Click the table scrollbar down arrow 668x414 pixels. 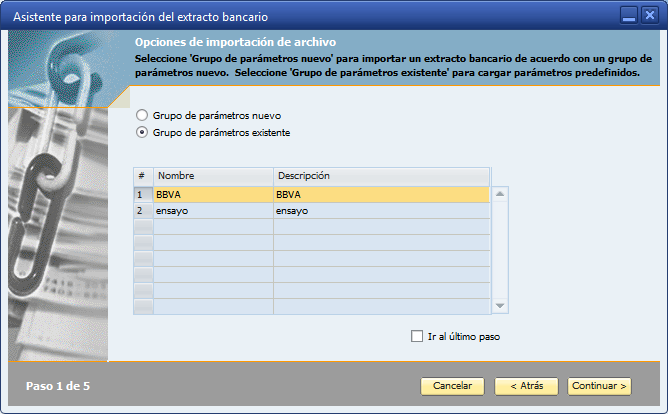pyautogui.click(x=500, y=306)
